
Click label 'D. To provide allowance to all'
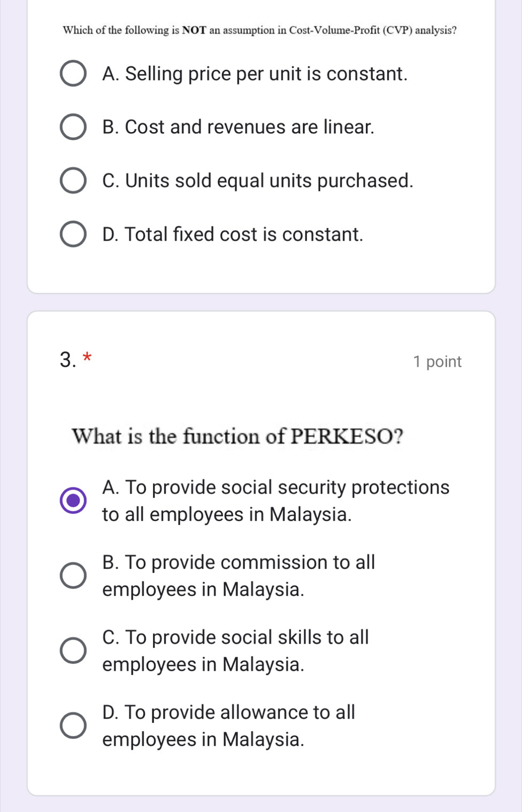click(x=228, y=712)
